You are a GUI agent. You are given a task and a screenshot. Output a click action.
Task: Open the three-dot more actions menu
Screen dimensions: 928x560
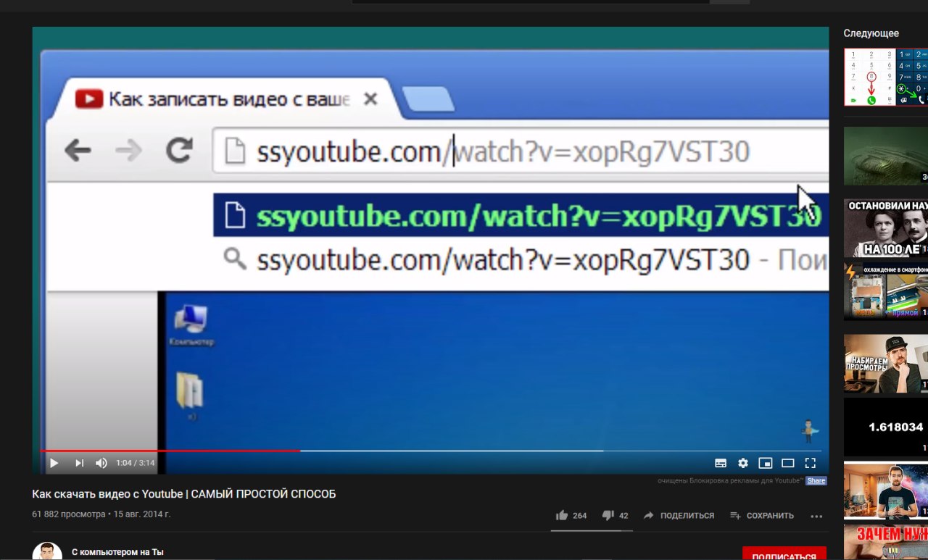click(817, 517)
